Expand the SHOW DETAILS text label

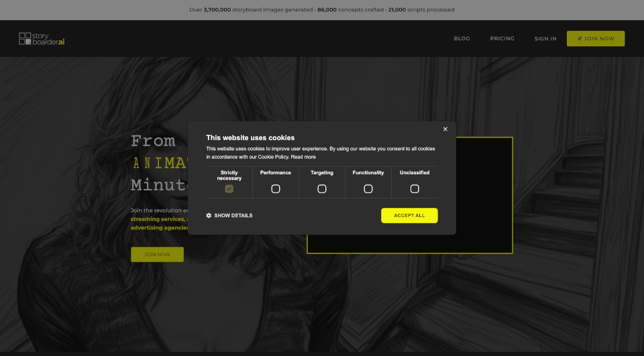point(233,216)
